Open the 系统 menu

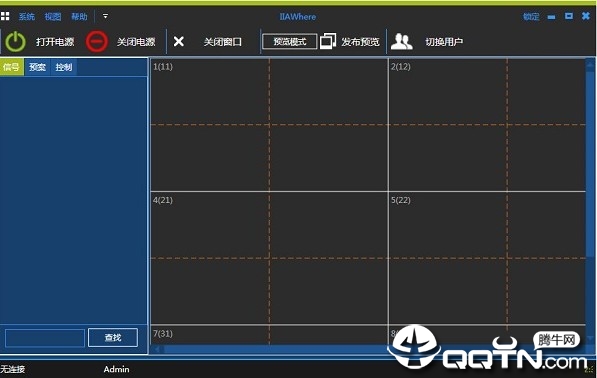[x=27, y=17]
